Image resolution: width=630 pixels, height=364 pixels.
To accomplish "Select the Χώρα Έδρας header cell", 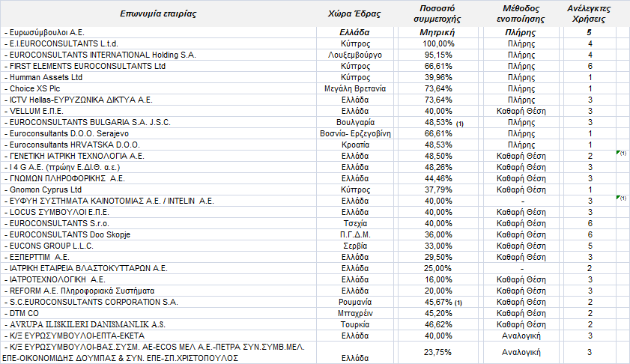I will click(355, 13).
